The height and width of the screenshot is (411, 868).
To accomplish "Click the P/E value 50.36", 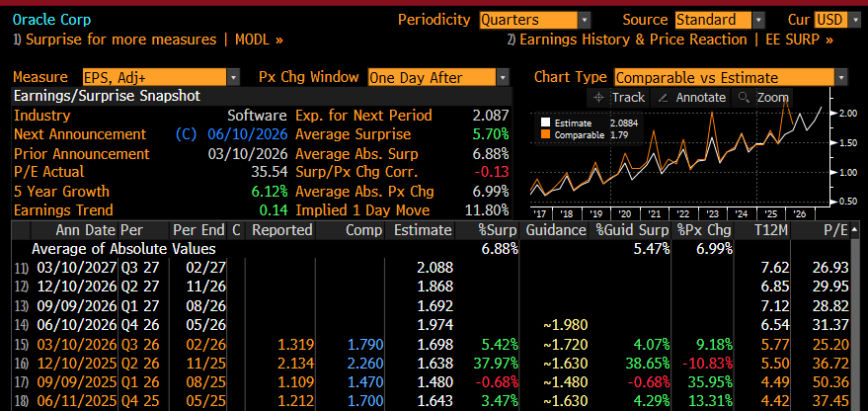I will click(x=830, y=382).
